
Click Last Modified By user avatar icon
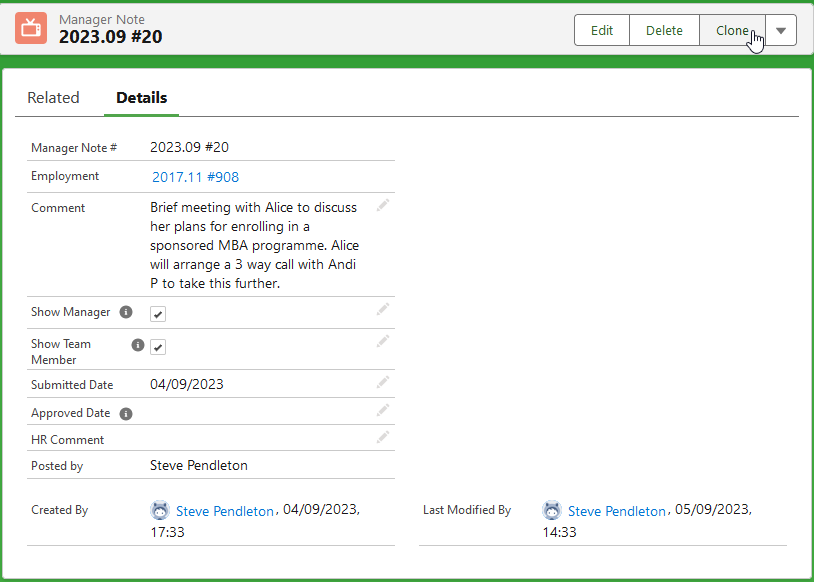(x=552, y=510)
